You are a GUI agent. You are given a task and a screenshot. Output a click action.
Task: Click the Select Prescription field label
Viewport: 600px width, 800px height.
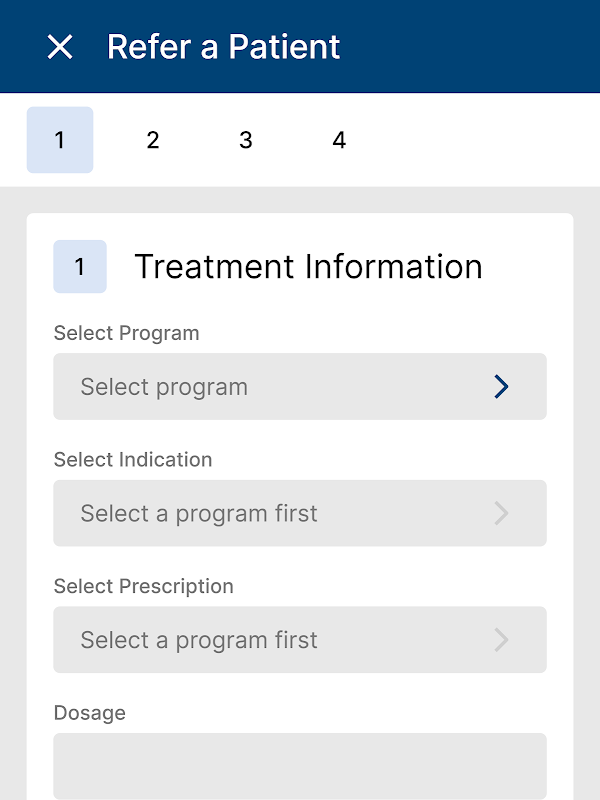[x=143, y=586]
